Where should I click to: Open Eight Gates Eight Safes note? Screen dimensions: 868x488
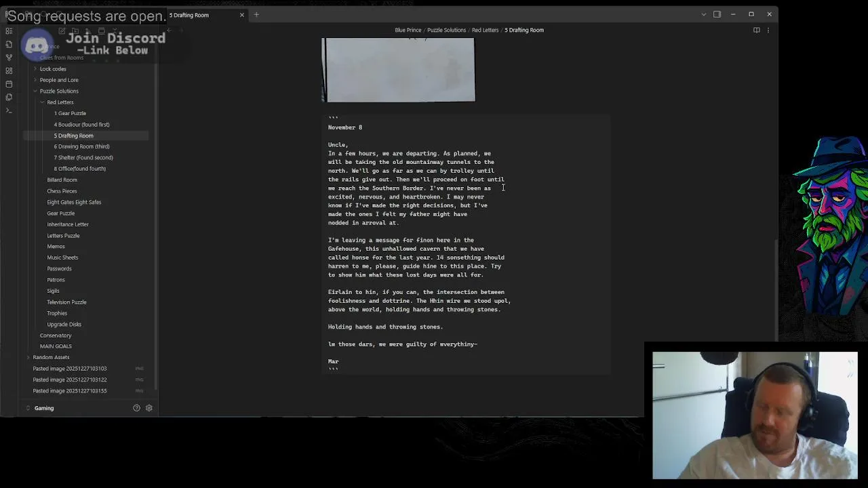[x=74, y=202]
